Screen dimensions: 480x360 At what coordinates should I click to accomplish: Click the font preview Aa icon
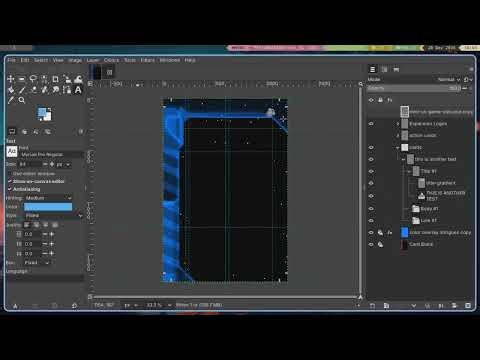12,151
